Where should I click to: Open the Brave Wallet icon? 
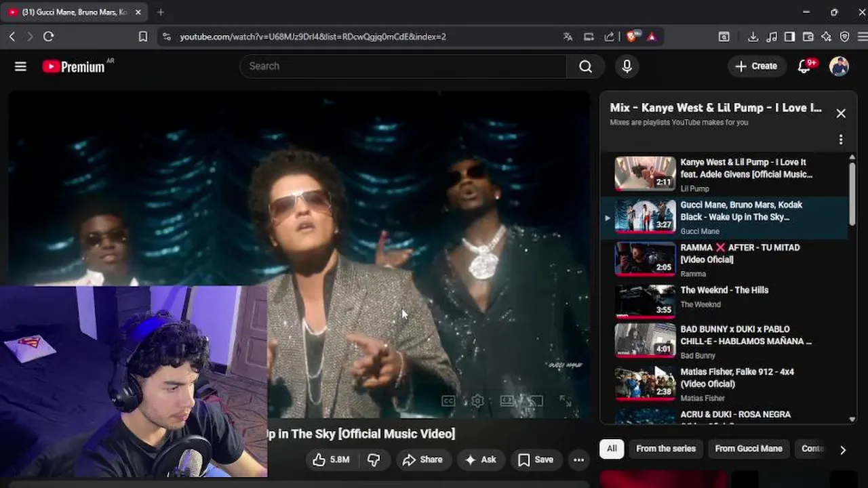point(808,37)
